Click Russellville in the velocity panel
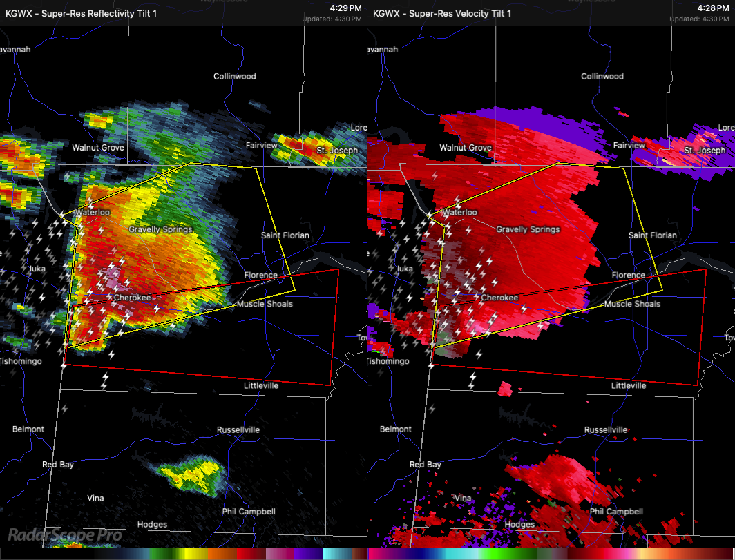 [x=606, y=430]
